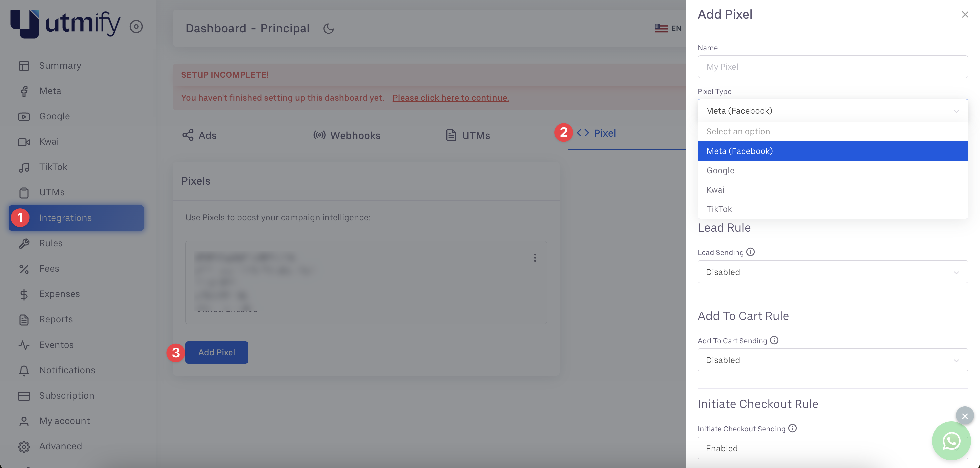
Task: Open the Add To Cart Sending dropdown
Action: point(833,360)
